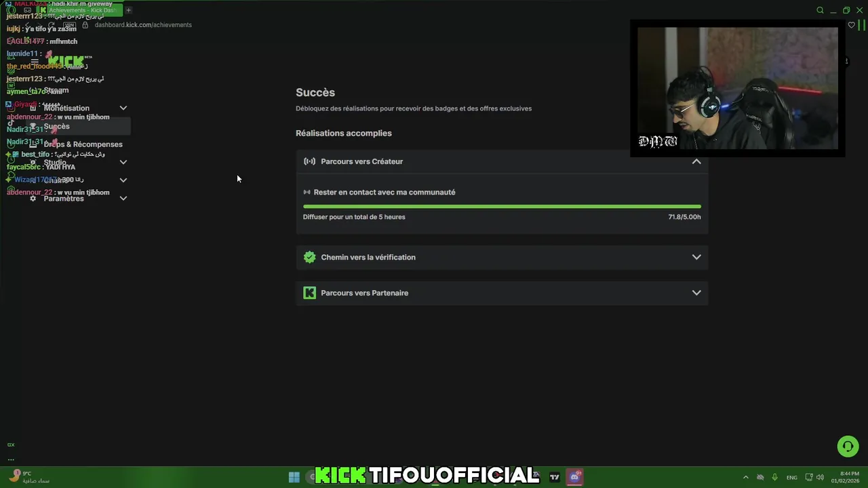Click the heart bookmark icon
Viewport: 868px width, 488px height.
(852, 25)
